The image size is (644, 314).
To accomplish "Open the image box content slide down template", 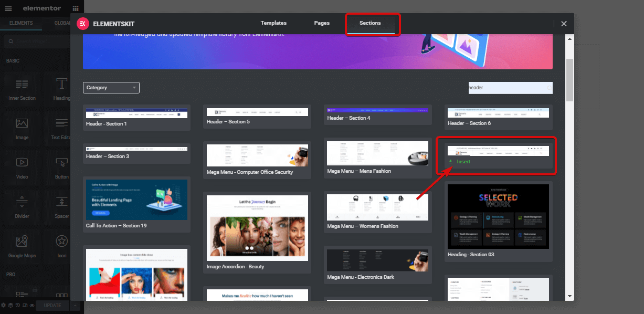I will tap(136, 274).
